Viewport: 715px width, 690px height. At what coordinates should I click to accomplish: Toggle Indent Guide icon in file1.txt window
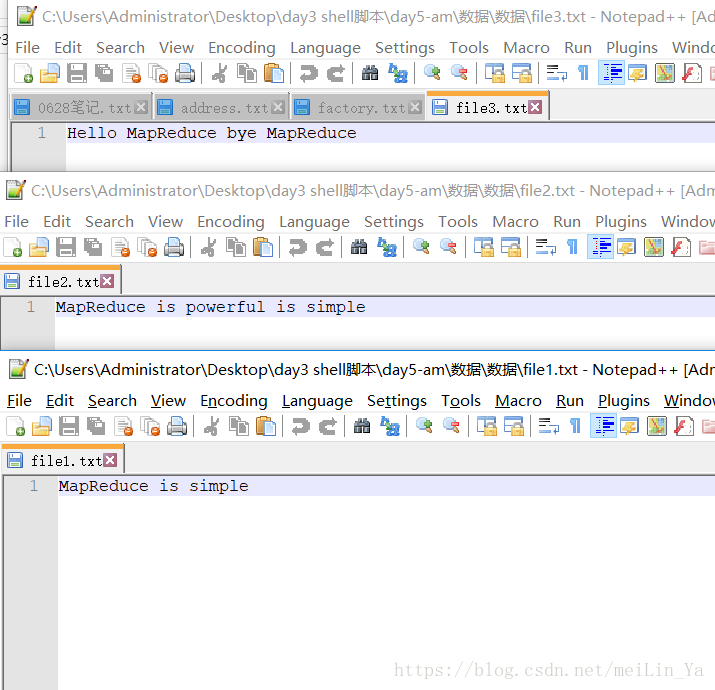pos(604,426)
